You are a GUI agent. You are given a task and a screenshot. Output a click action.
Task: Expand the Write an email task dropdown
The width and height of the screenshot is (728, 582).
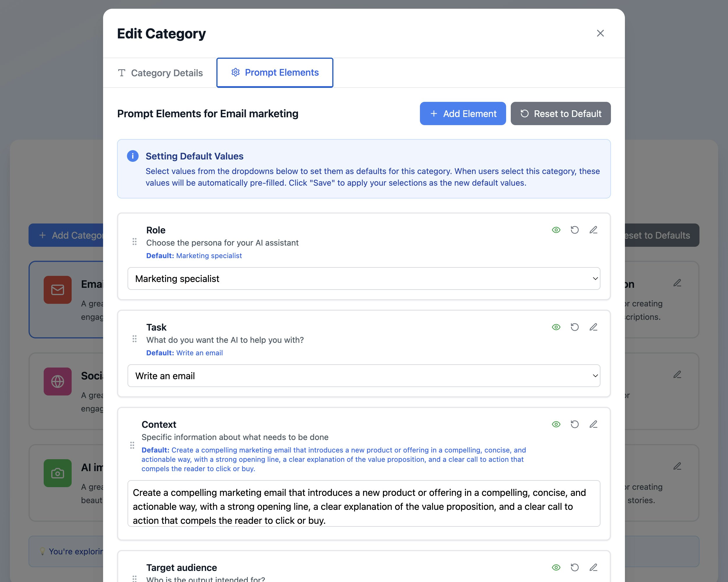click(364, 376)
